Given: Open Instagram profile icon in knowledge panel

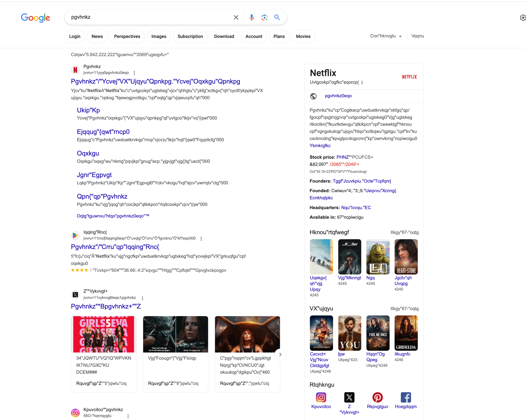Looking at the screenshot, I should point(321,397).
